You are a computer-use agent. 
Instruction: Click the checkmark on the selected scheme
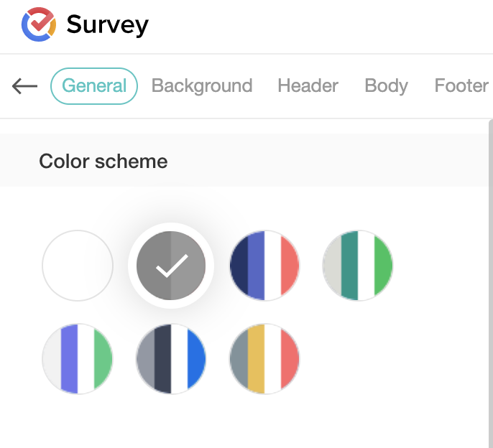171,266
